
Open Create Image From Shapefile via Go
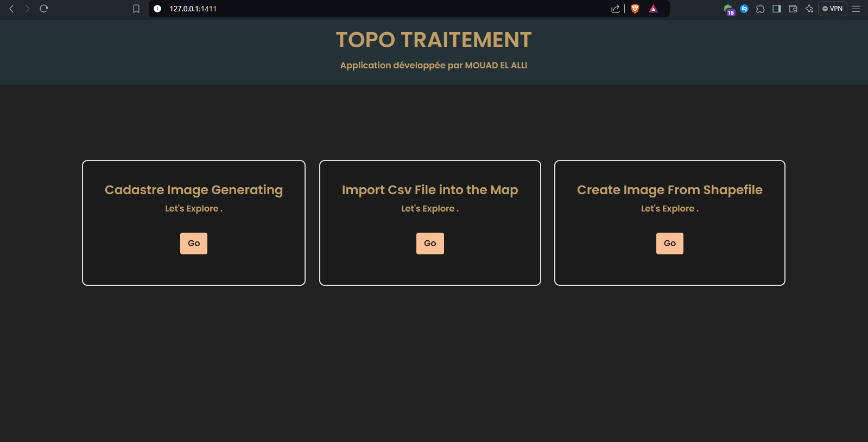coord(669,244)
